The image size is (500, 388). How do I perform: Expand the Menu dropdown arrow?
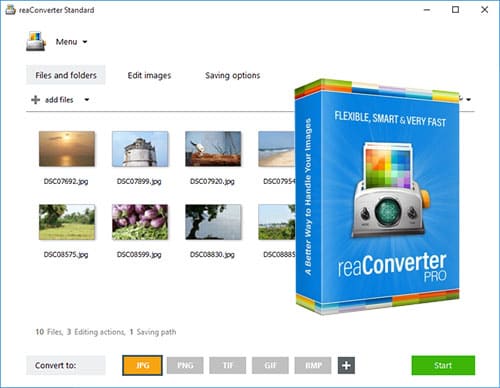click(85, 42)
